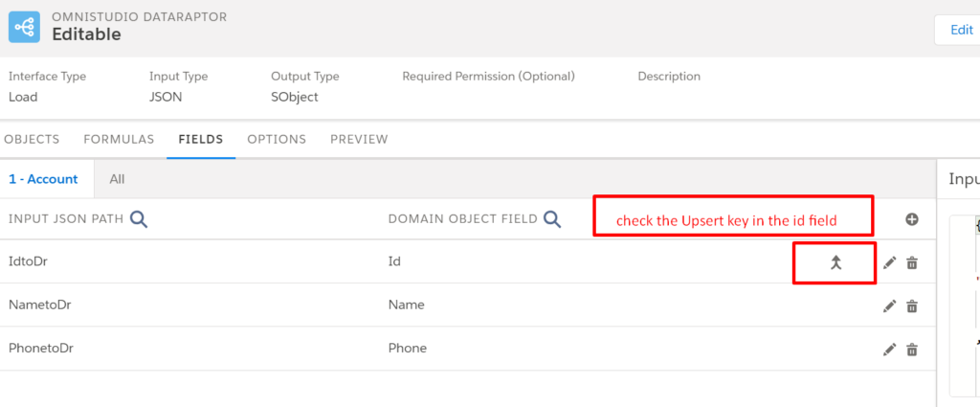Delete the PhonetoDr mapping trash icon
The image size is (980, 407).
[x=912, y=350]
